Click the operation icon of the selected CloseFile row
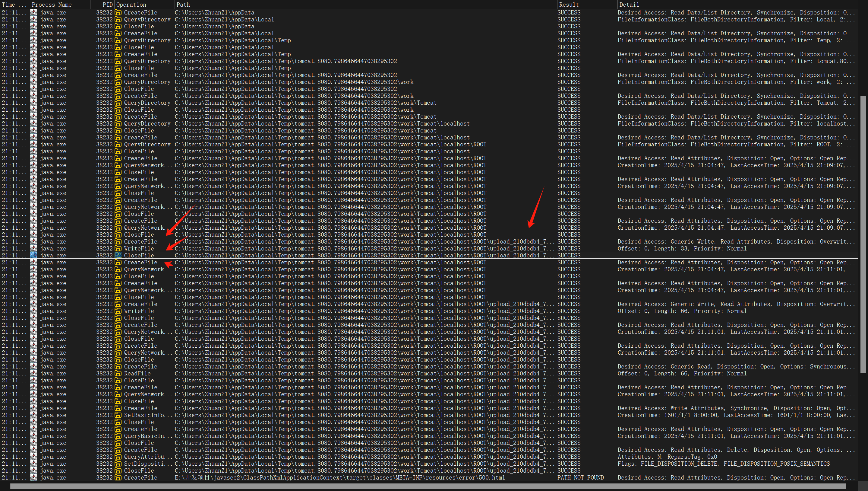 click(118, 255)
